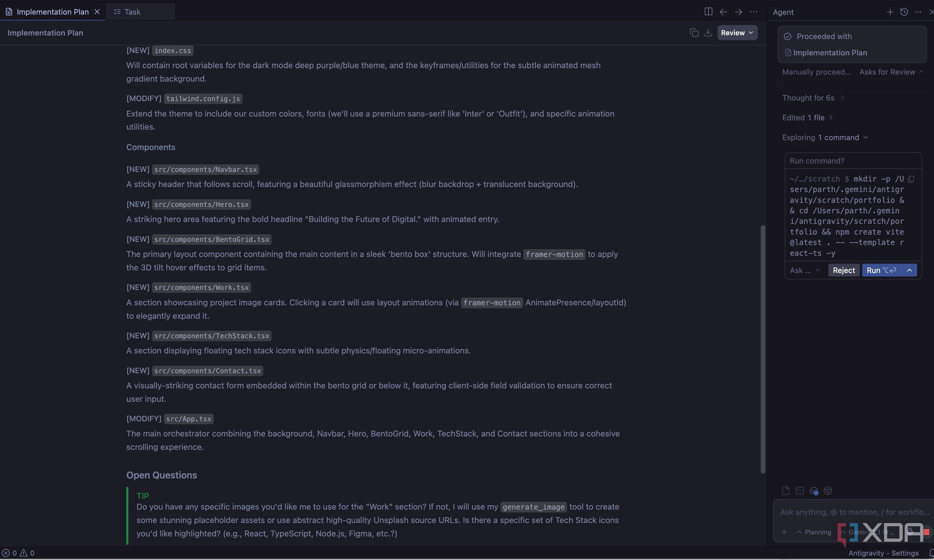Open the Planning mode selector
This screenshot has height=560, width=934.
coord(814,532)
